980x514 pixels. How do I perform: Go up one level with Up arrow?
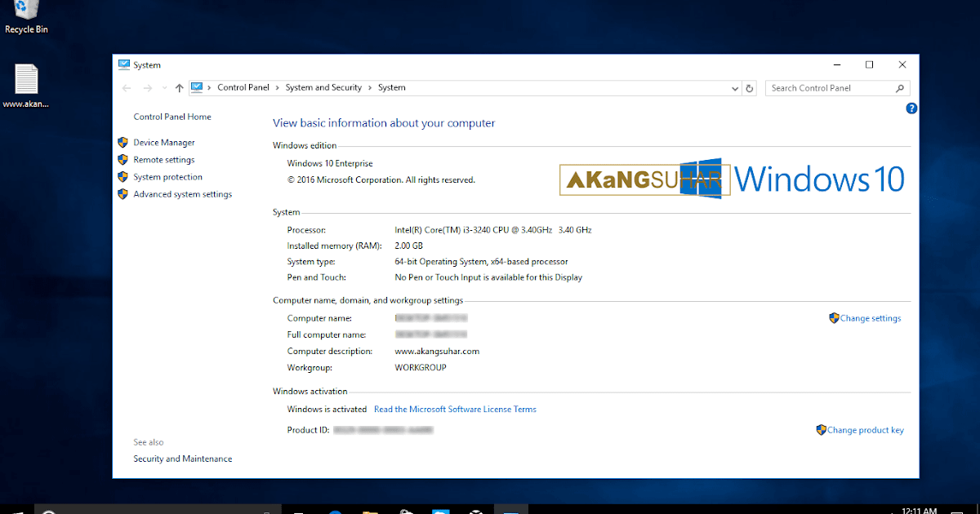point(180,88)
